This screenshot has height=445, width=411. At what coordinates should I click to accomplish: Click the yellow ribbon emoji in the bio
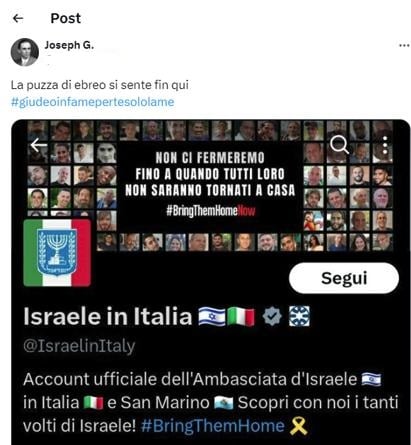point(298,426)
